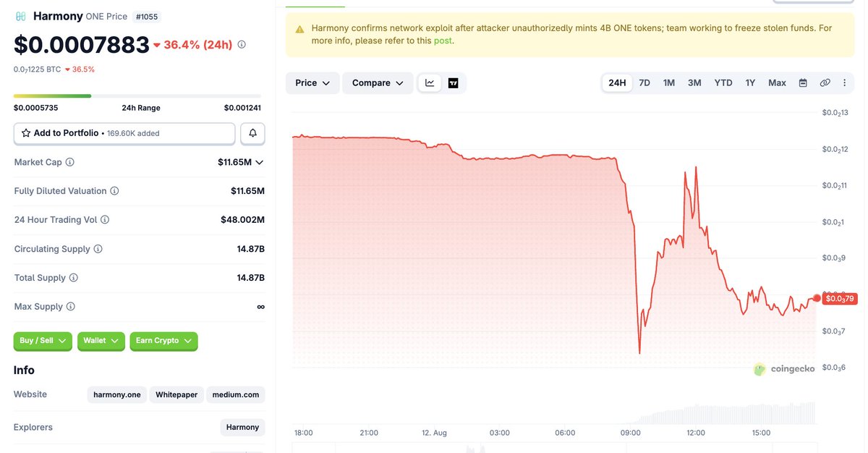Click the info icon next to Circulating Supply
Image resolution: width=868 pixels, height=453 pixels.
point(98,249)
